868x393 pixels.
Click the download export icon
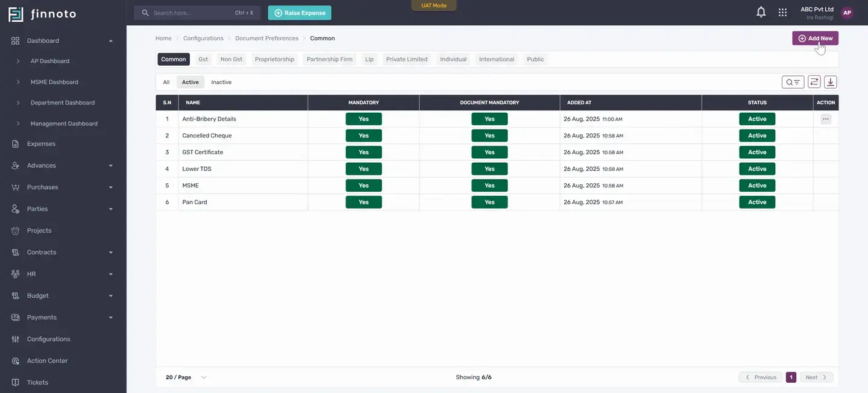[831, 82]
